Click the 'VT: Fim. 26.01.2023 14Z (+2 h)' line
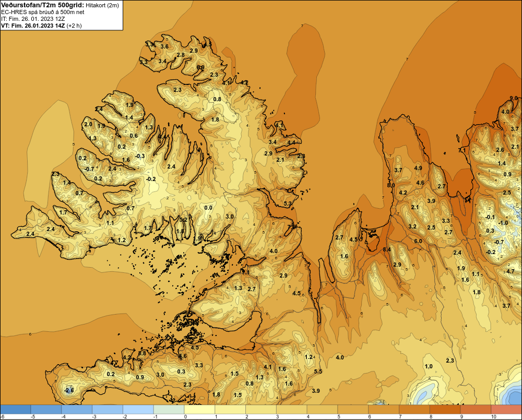522x420 pixels. (x=41, y=26)
